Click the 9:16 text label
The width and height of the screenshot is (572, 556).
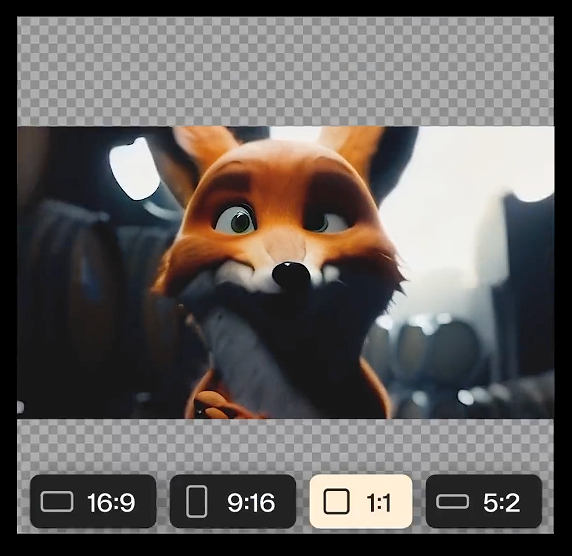click(x=251, y=503)
